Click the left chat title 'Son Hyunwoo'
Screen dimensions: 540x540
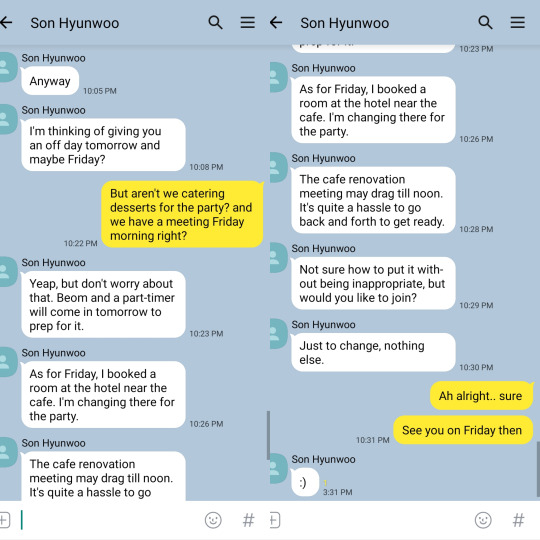75,23
